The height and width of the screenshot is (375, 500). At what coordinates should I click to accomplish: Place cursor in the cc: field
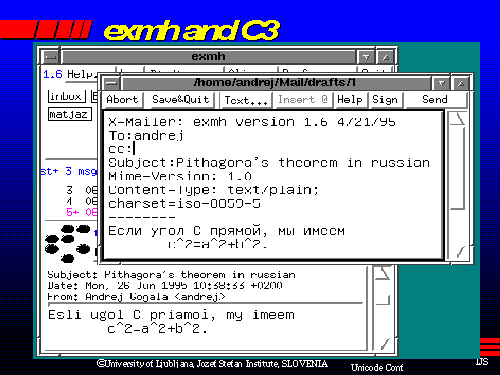tap(122, 149)
